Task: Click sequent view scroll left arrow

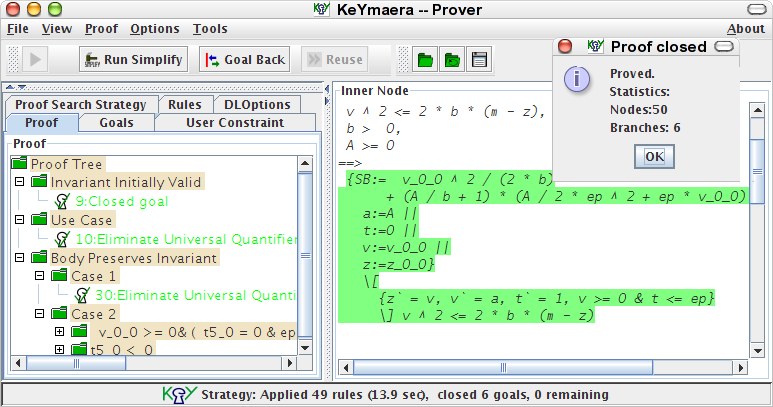Action: 346,368
